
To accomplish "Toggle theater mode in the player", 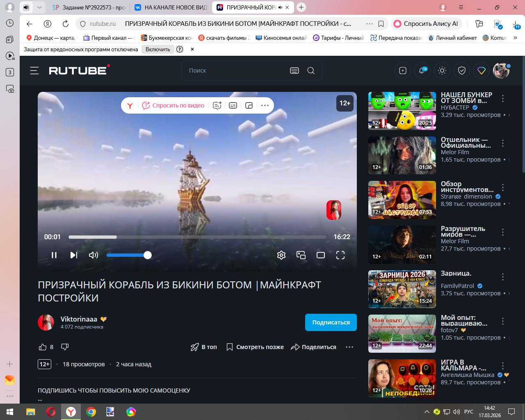I will click(321, 255).
